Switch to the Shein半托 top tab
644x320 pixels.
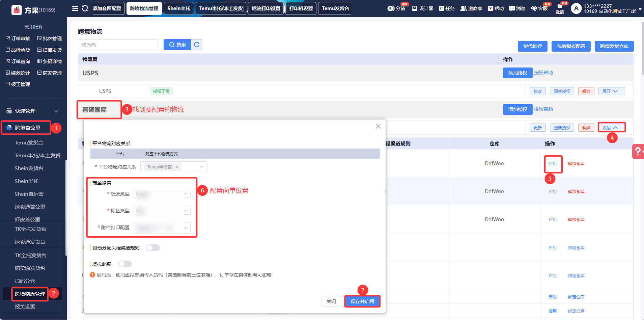pyautogui.click(x=179, y=8)
